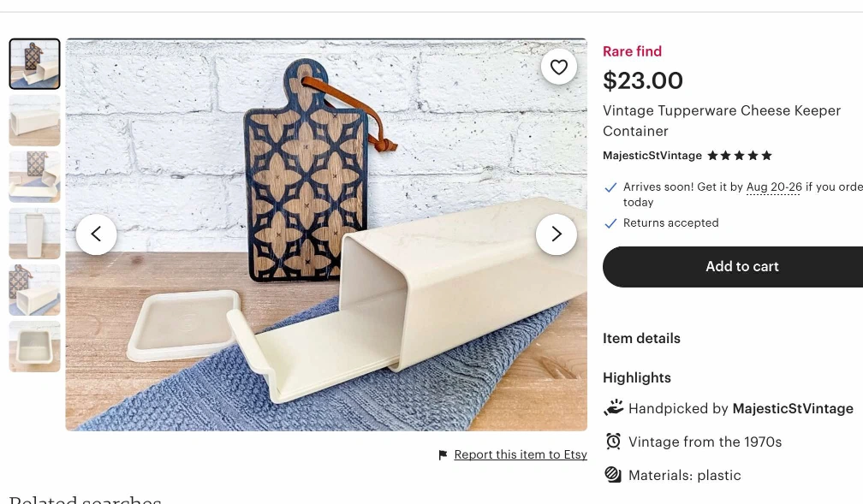The width and height of the screenshot is (863, 504).
Task: View the third product thumbnail
Action: [x=35, y=177]
